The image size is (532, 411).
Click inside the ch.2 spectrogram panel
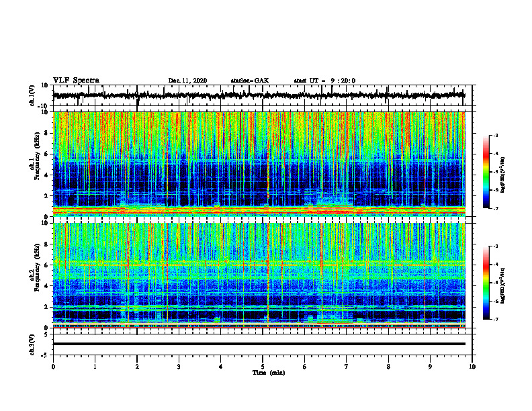[259, 275]
